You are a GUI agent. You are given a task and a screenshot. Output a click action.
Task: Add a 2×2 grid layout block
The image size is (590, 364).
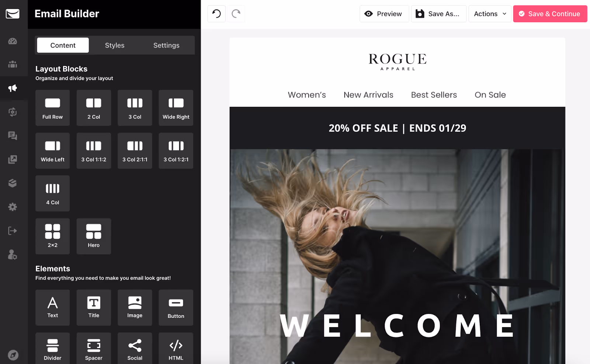[52, 236]
